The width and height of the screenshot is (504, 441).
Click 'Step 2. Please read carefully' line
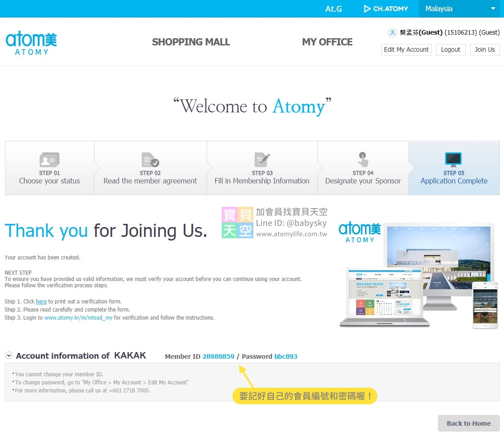(67, 310)
